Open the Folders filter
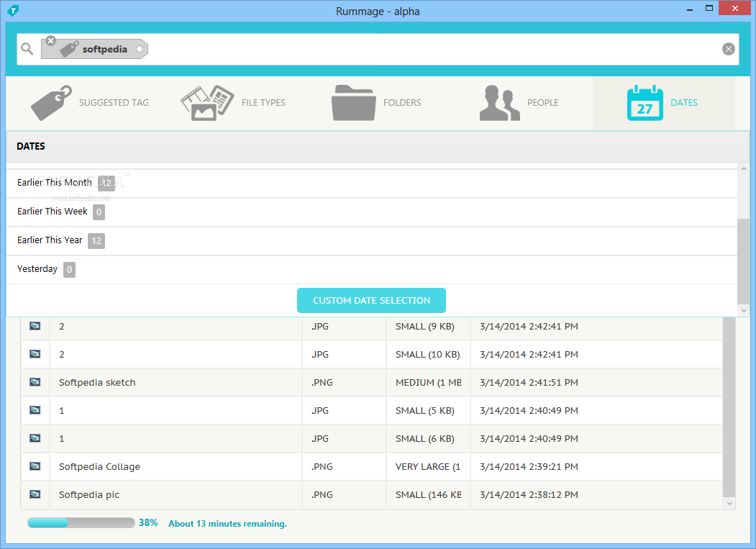This screenshot has height=549, width=756. tap(376, 103)
